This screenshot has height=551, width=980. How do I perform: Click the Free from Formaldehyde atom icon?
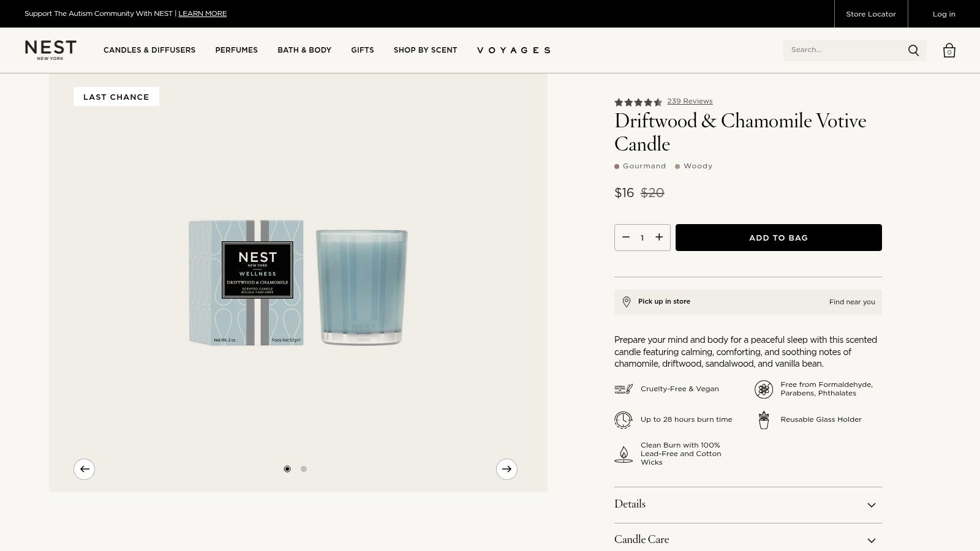click(764, 389)
